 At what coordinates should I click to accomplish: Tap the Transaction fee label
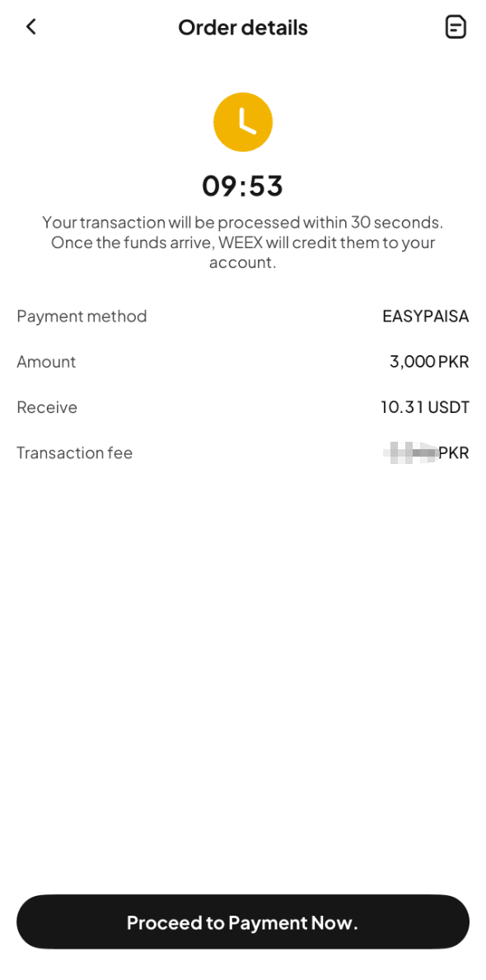point(74,452)
